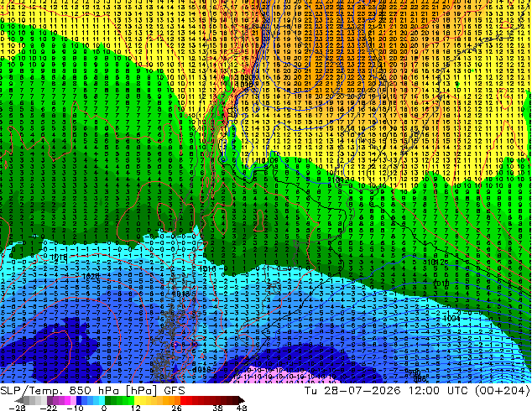Click the 1004 isobar label

coord(452,319)
